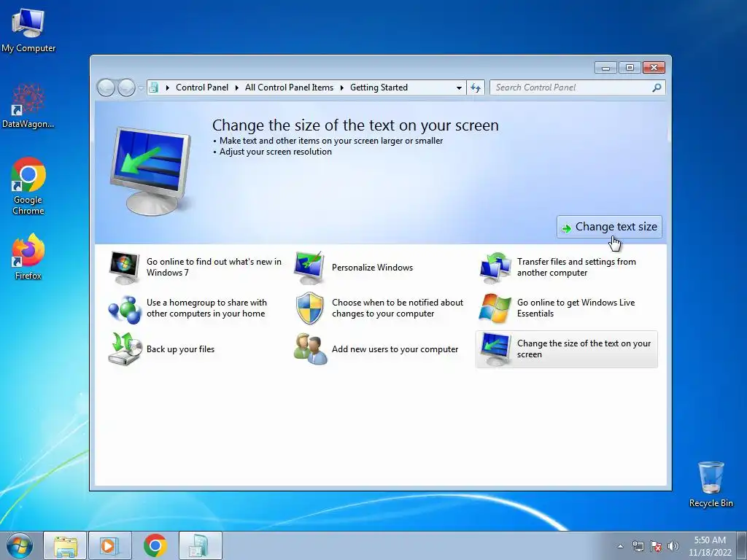Maximize the Getting Started window
Image resolution: width=747 pixels, height=560 pixels.
[x=630, y=68]
